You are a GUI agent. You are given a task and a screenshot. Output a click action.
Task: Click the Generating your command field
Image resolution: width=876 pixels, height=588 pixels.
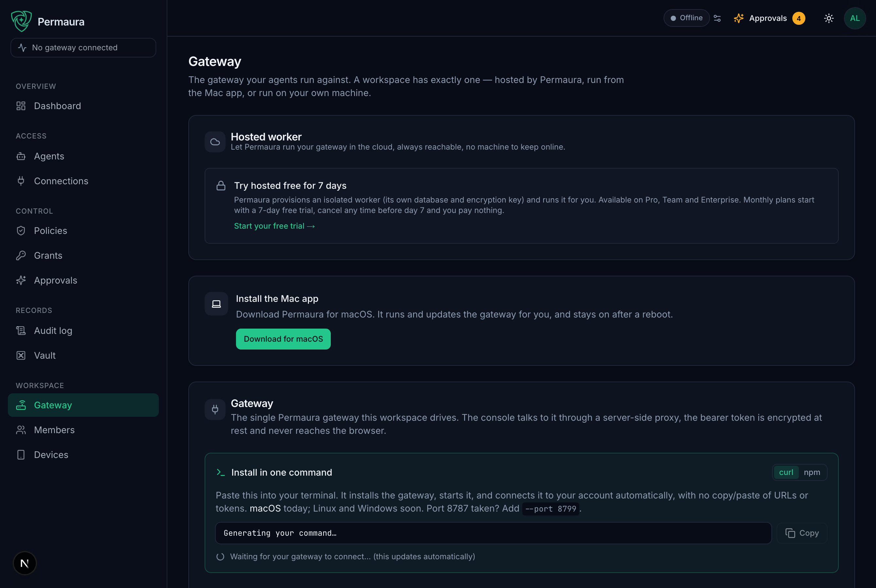click(493, 533)
